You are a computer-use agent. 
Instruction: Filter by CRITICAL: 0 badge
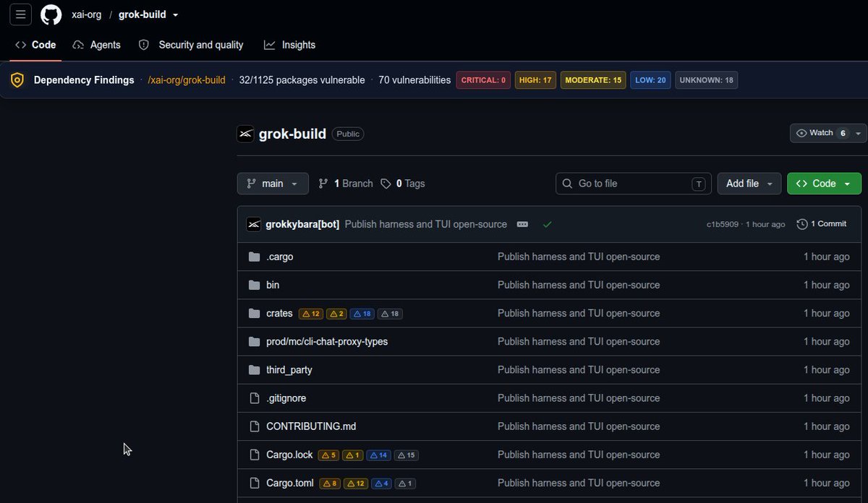484,80
